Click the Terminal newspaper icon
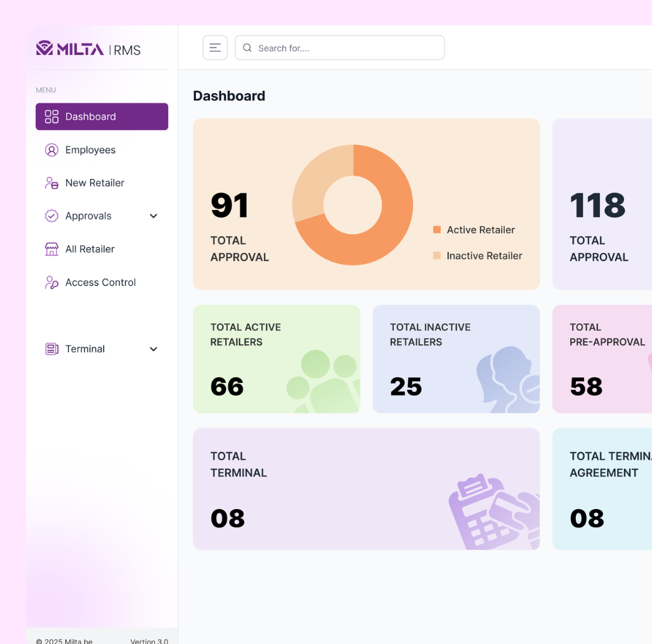Viewport: 652px width, 644px height. click(51, 349)
